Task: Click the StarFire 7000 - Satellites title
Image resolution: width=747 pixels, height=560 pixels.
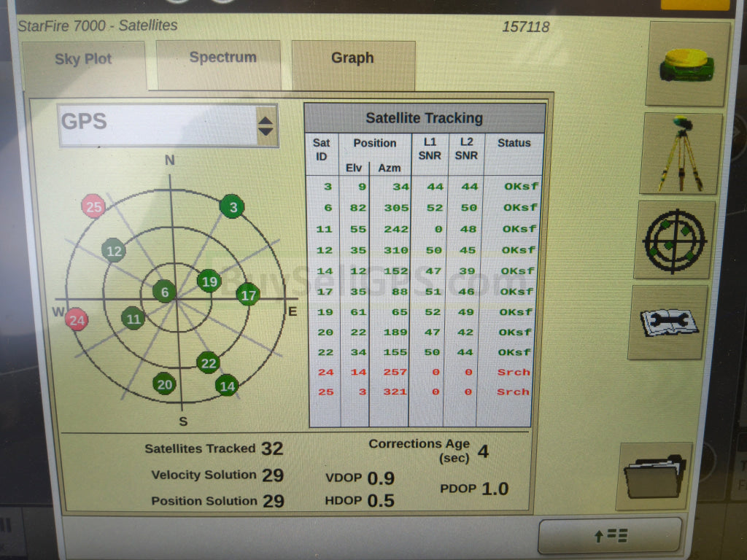Action: pyautogui.click(x=98, y=26)
